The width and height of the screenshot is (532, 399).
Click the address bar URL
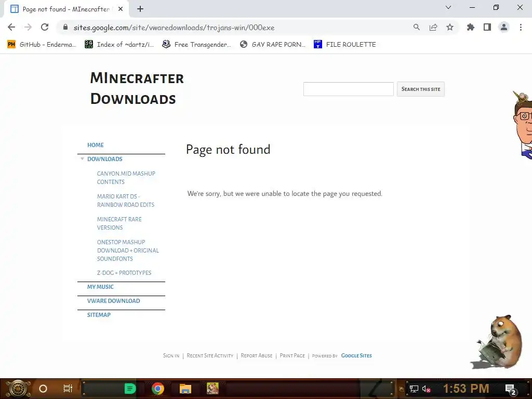coord(174,28)
